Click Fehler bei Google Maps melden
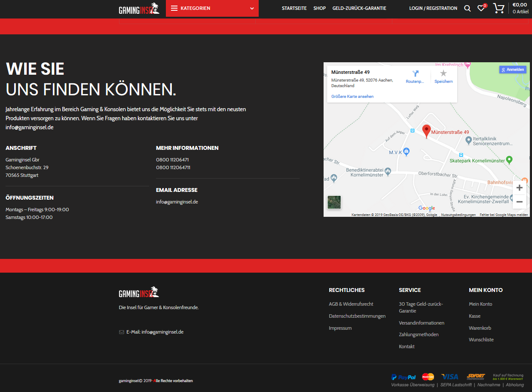Screen dimensions: 532x392 pyautogui.click(x=504, y=215)
